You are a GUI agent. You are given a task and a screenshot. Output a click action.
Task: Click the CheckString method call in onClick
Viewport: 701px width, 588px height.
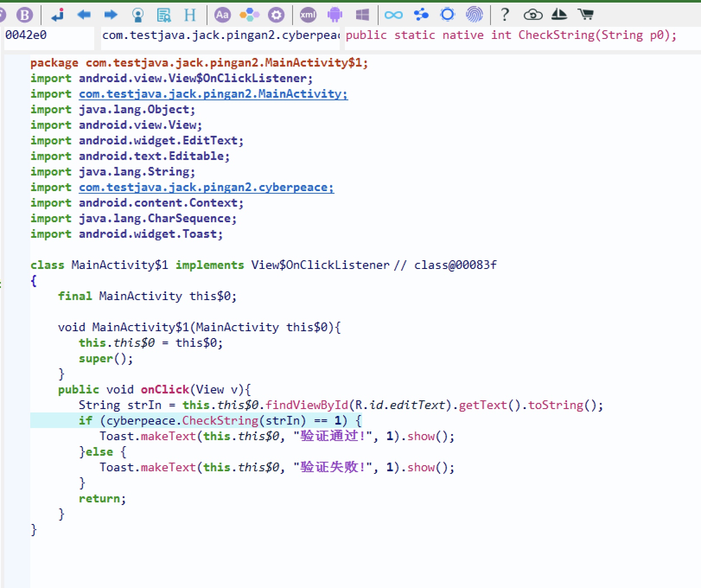click(x=220, y=421)
